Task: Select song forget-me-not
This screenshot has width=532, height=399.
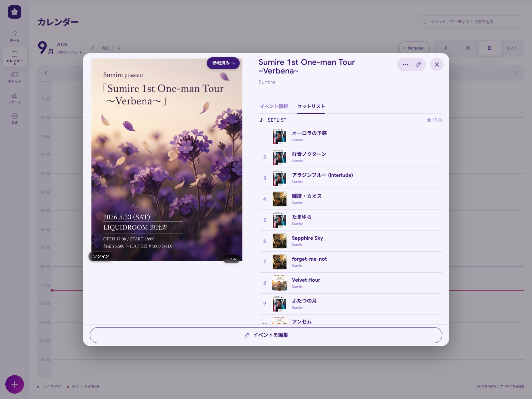Action: click(351, 262)
